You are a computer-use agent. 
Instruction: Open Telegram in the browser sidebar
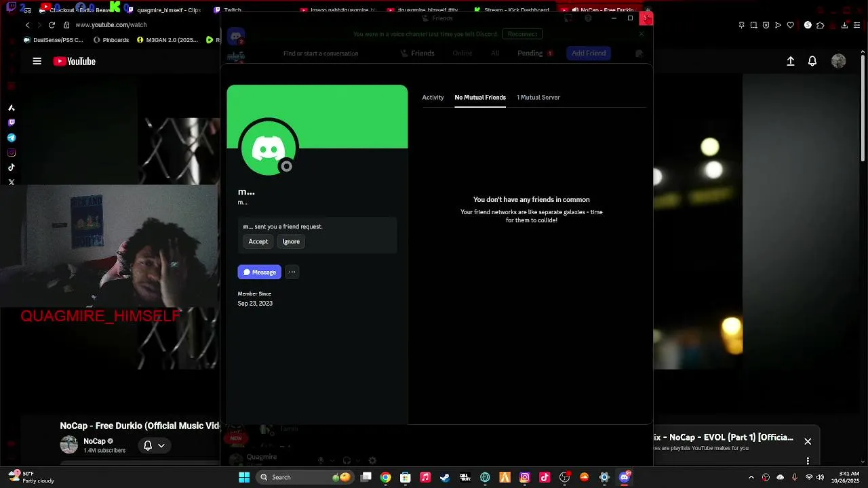[x=12, y=138]
